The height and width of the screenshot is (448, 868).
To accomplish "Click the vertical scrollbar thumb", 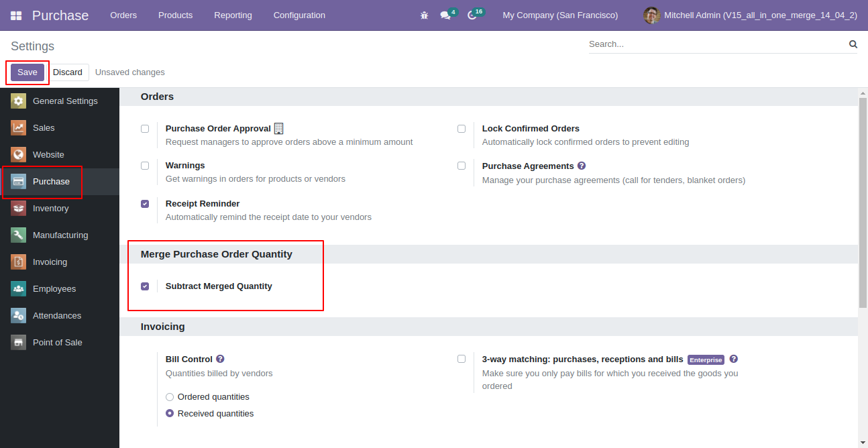I will (863, 203).
